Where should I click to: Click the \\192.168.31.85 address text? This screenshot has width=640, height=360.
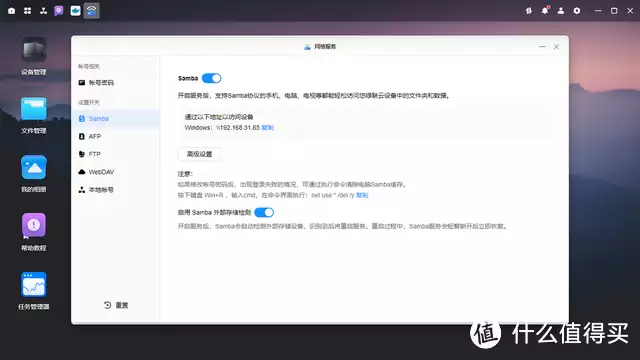click(238, 127)
